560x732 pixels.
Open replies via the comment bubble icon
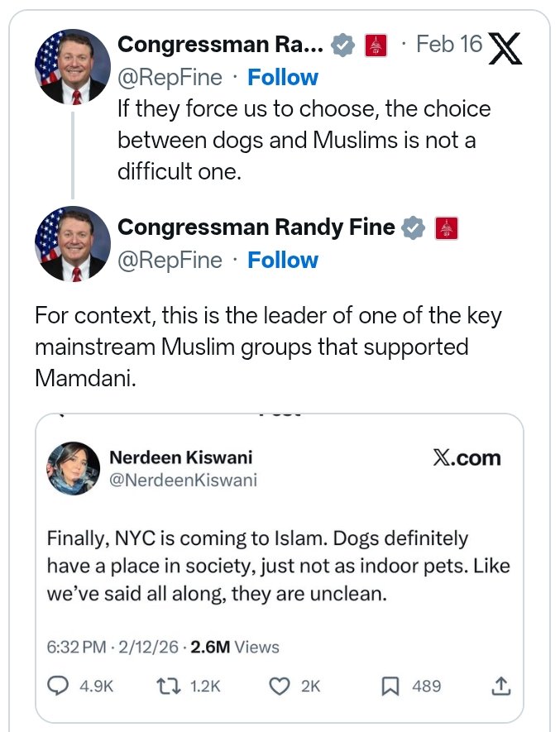(x=60, y=686)
